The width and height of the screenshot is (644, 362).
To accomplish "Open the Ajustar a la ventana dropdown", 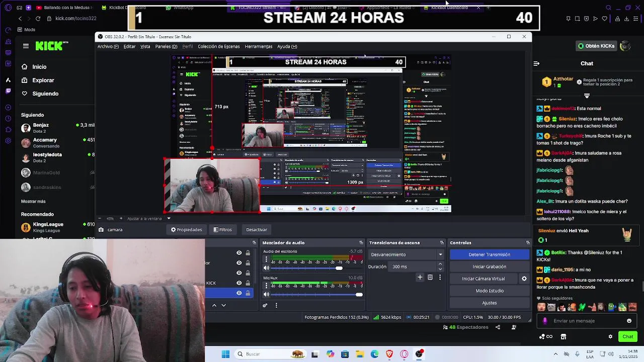I will pos(148,219).
